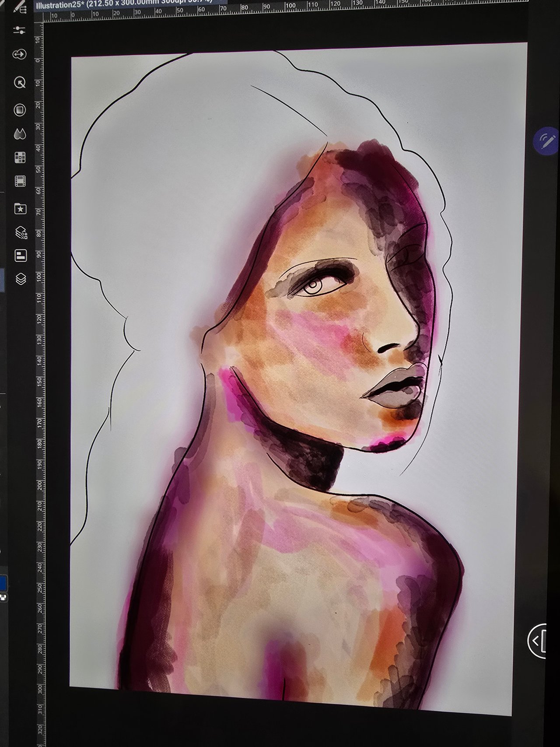Expand the side panel with the arrow button on the right edge
This screenshot has height=747, width=560.
(537, 641)
